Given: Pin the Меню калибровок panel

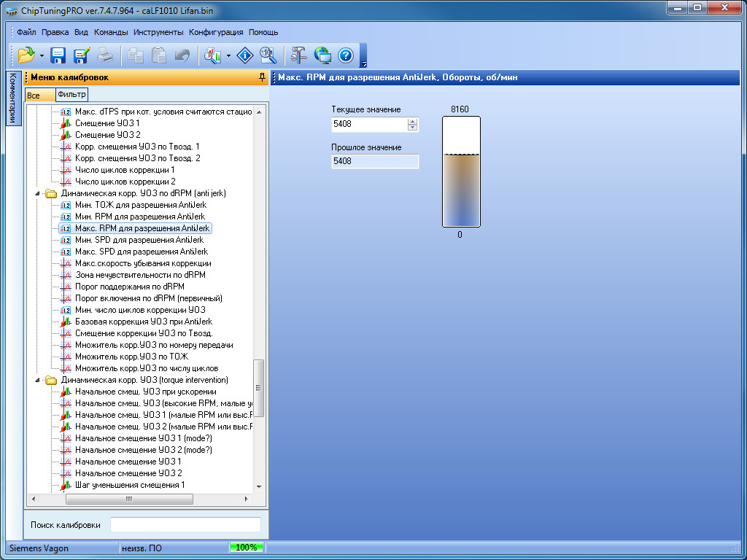Looking at the screenshot, I should [262, 77].
